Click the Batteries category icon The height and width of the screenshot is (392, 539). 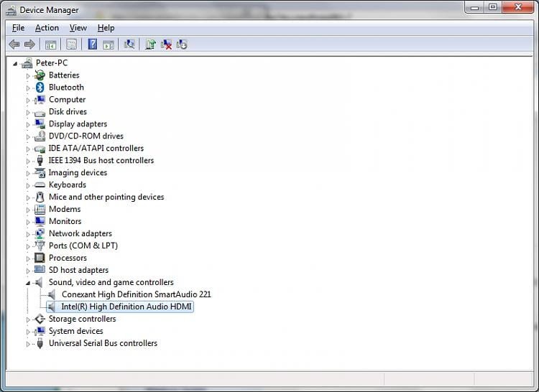point(40,75)
